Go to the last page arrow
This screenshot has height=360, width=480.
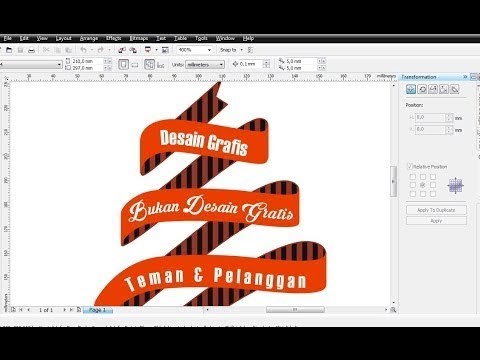coord(71,310)
